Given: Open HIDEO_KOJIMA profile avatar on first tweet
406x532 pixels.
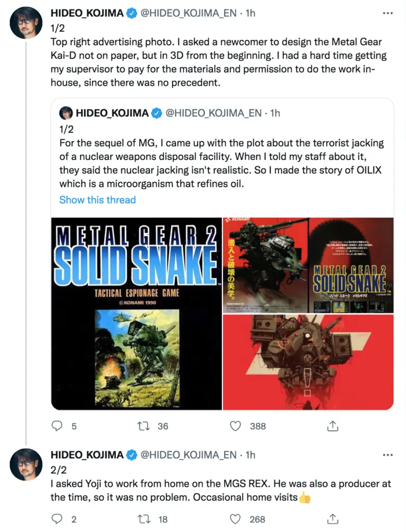Looking at the screenshot, I should click(26, 23).
